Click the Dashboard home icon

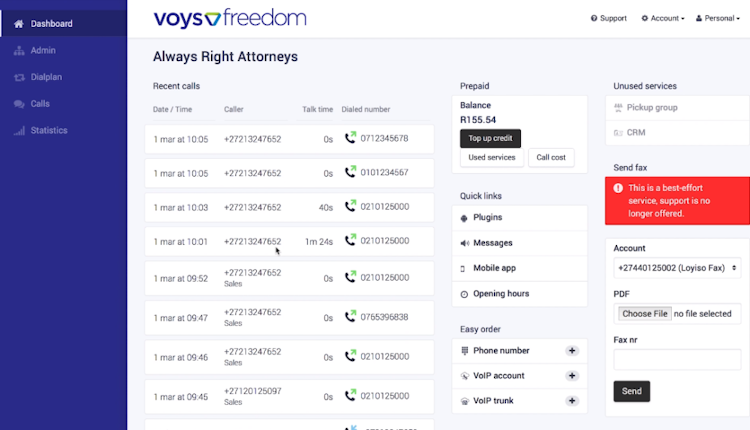[x=18, y=23]
